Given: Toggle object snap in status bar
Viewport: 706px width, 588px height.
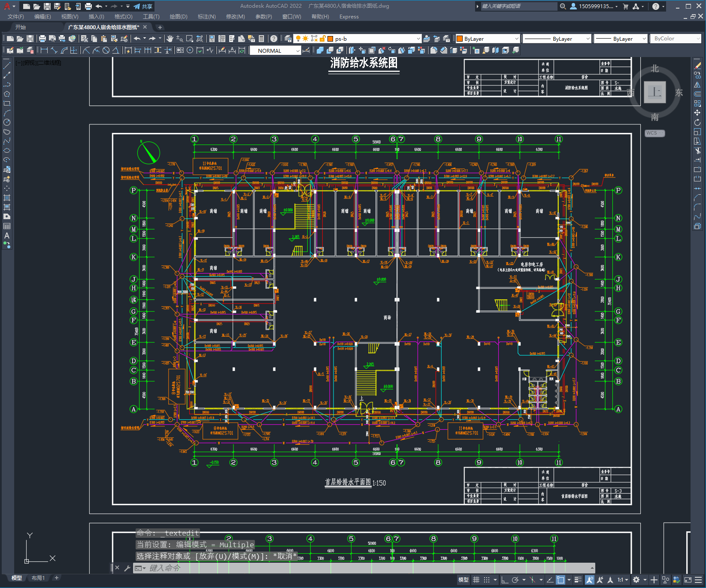Looking at the screenshot, I should [561, 580].
